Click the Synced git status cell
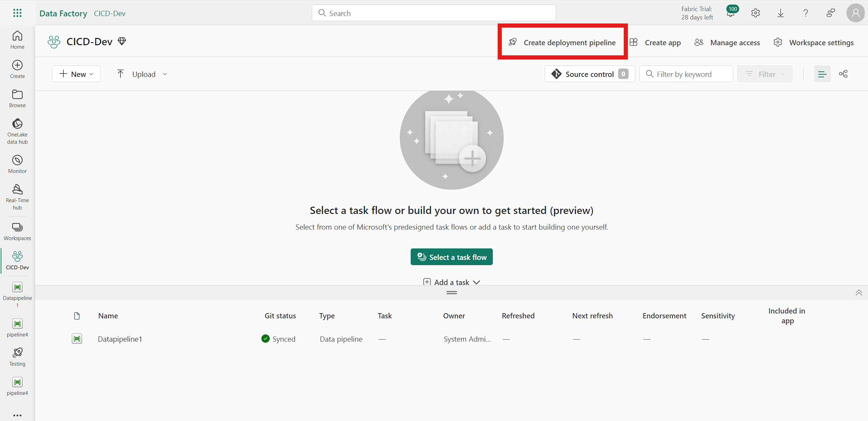This screenshot has height=421, width=868. pos(278,339)
